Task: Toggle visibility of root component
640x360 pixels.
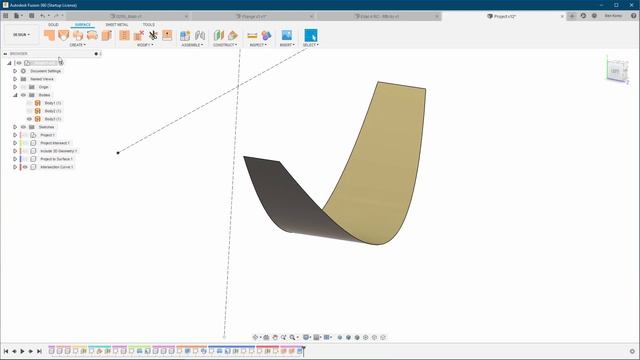Action: [19, 63]
